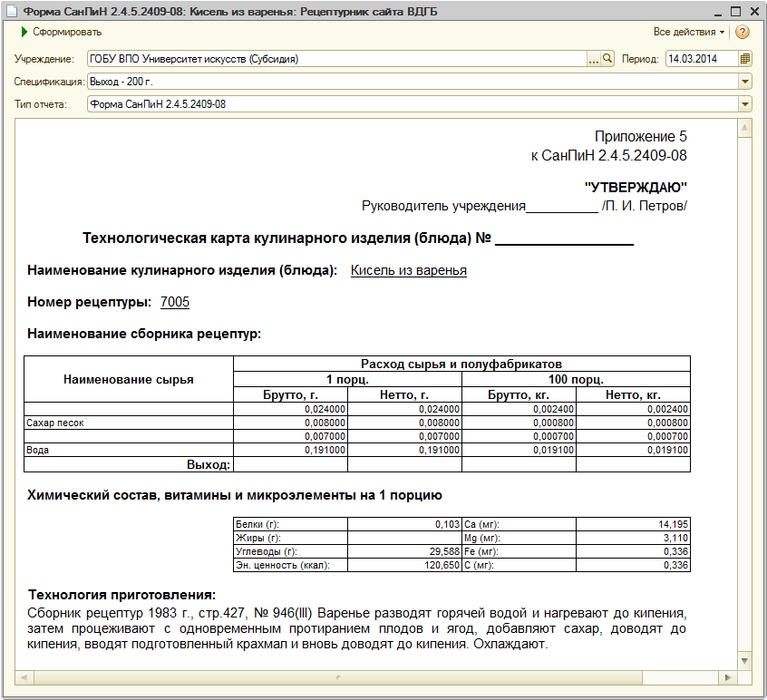This screenshot has height=700, width=767.
Task: Open help with the question mark icon
Action: [742, 33]
